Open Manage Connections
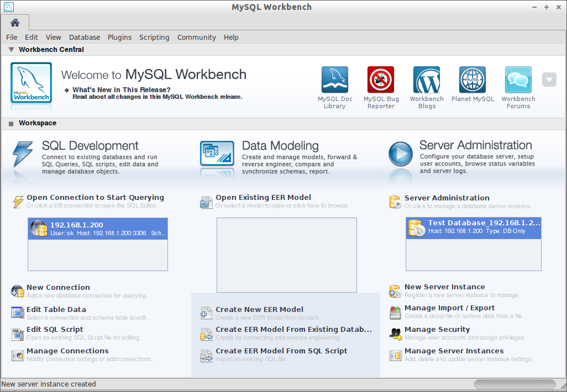Viewport: 567px width, 392px height. (x=67, y=351)
